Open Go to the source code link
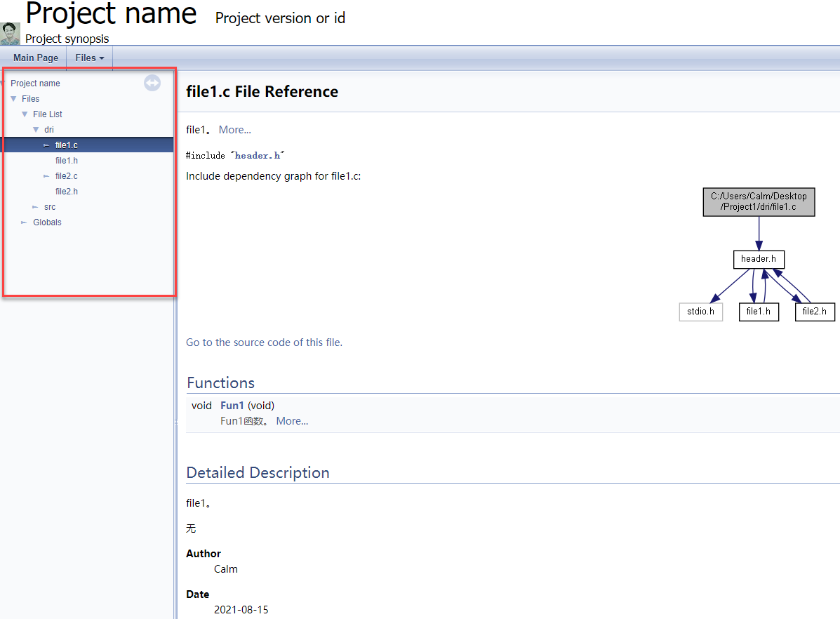 point(264,342)
